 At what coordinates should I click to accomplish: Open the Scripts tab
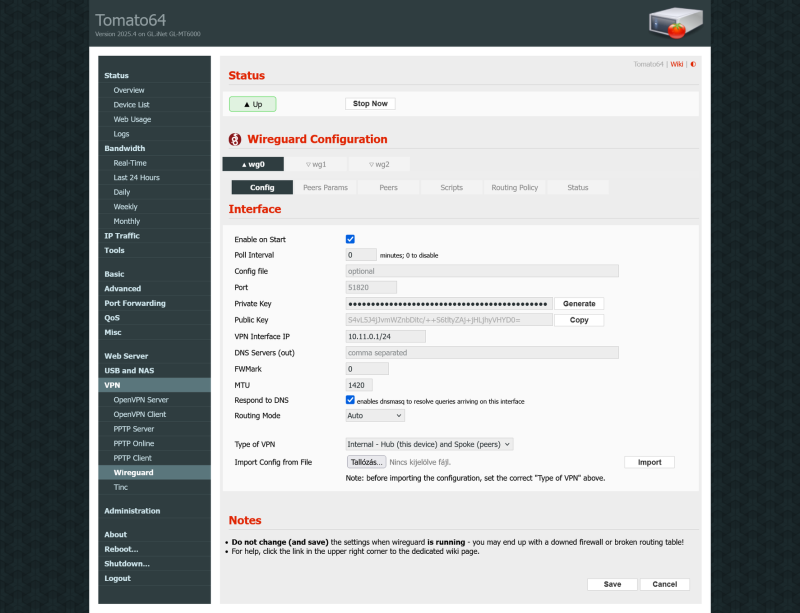452,187
